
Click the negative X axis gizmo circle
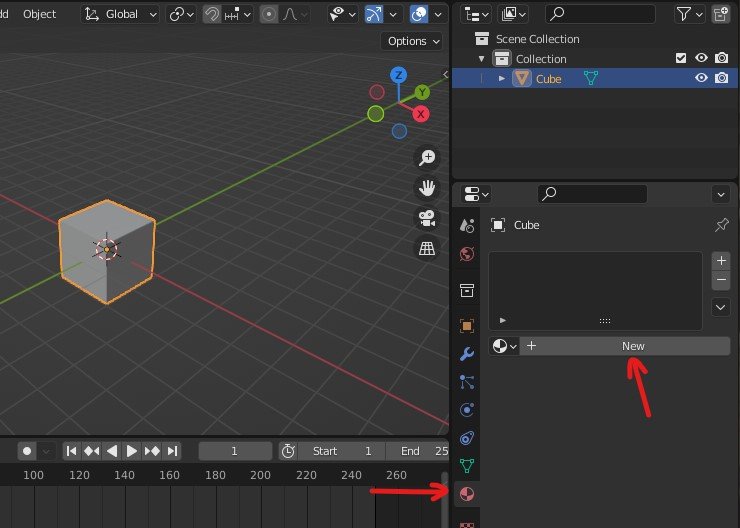coord(377,92)
